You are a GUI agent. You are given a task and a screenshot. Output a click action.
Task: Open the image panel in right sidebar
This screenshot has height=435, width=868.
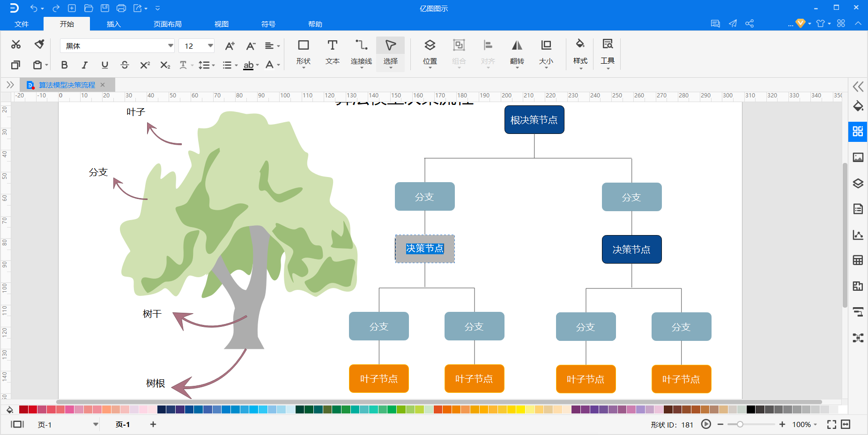858,157
